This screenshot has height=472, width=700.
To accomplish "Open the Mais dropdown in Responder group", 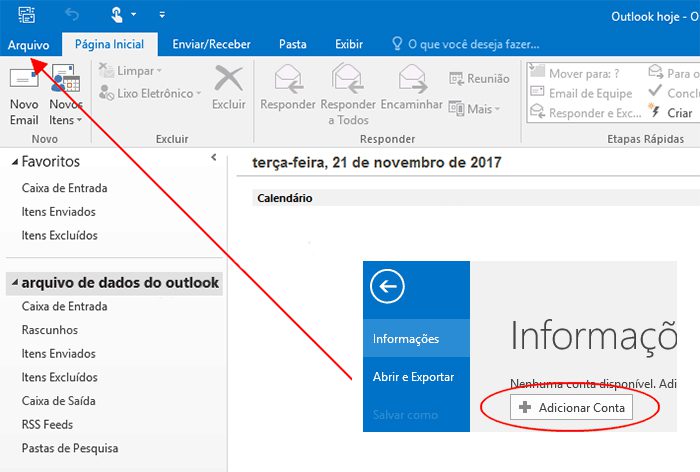I will pos(475,109).
